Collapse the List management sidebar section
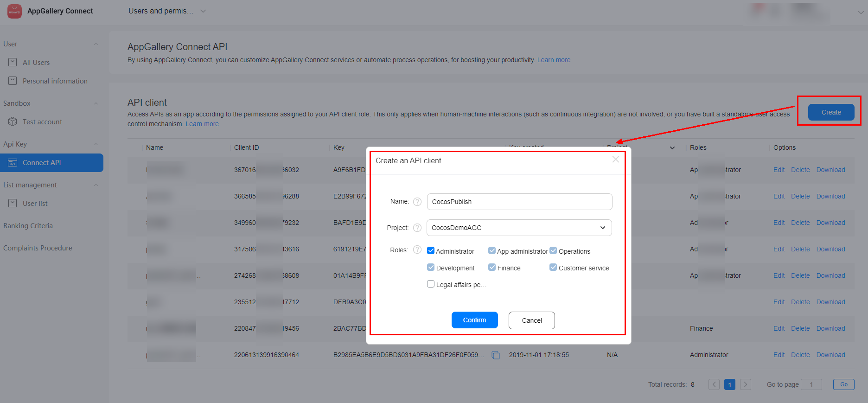The width and height of the screenshot is (868, 403). click(96, 185)
